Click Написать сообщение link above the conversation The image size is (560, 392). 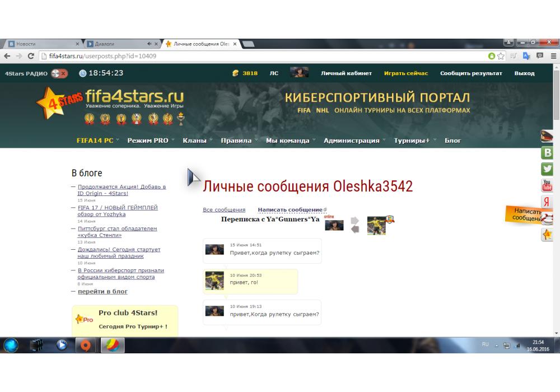[x=290, y=209]
